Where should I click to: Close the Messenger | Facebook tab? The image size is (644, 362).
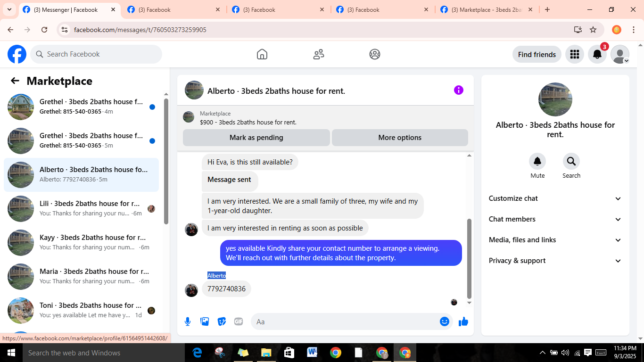(x=113, y=9)
